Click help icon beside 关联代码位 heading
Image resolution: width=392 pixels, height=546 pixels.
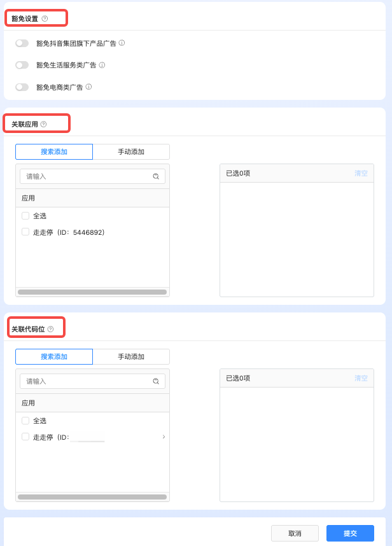pyautogui.click(x=50, y=329)
